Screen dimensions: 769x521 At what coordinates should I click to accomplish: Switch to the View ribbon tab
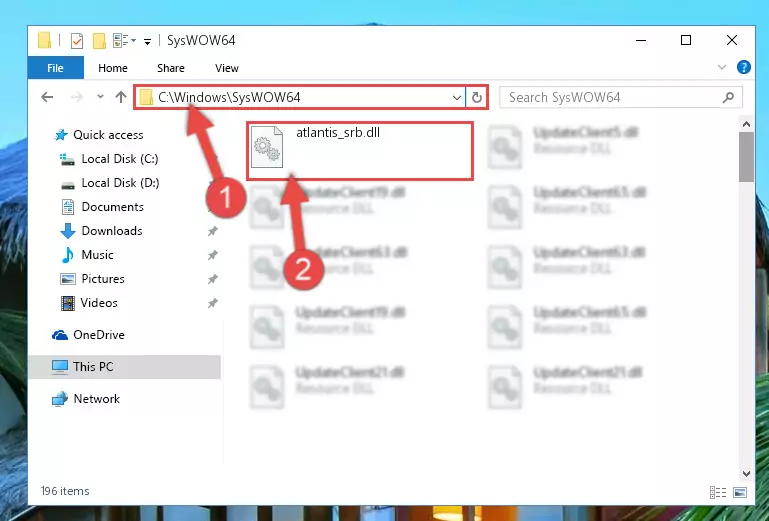[227, 68]
